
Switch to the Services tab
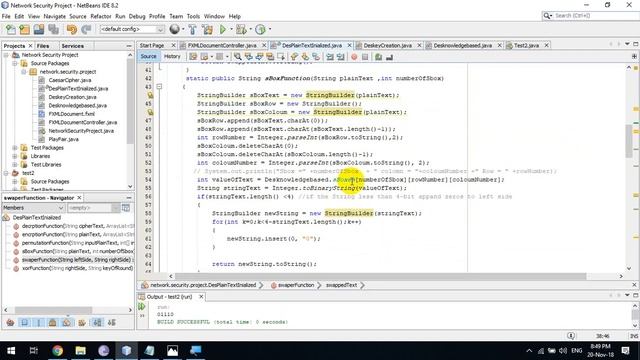pos(72,46)
